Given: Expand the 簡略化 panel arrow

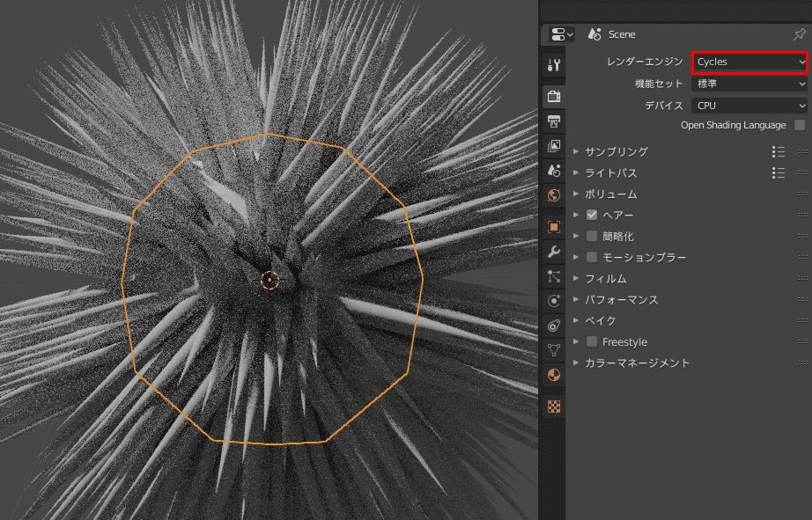Looking at the screenshot, I should 576,236.
